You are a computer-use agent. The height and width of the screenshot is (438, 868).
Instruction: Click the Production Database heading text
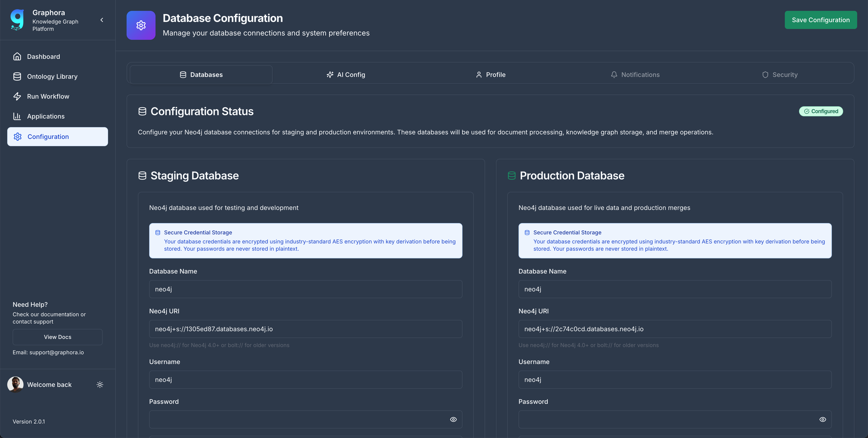(572, 176)
